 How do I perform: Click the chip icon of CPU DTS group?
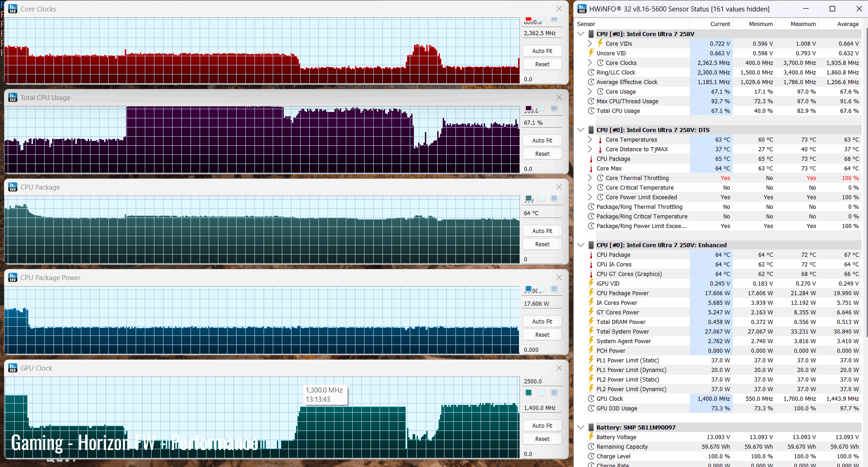pyautogui.click(x=591, y=130)
